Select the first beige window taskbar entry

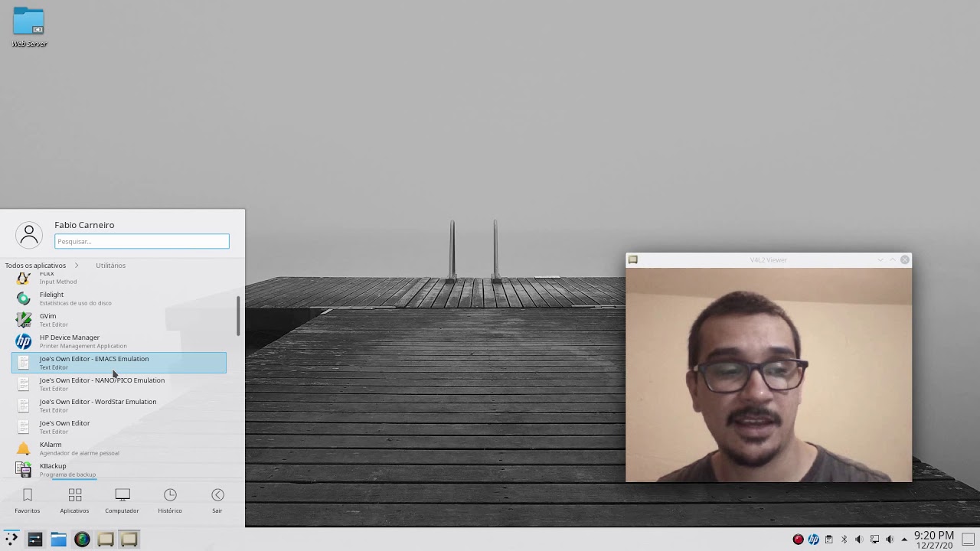[x=106, y=539]
